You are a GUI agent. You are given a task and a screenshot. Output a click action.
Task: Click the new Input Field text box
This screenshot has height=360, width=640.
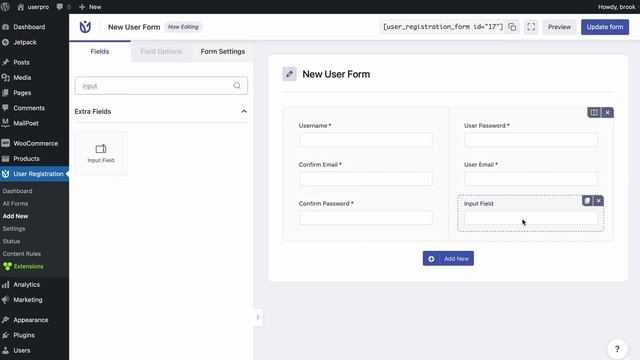point(531,218)
